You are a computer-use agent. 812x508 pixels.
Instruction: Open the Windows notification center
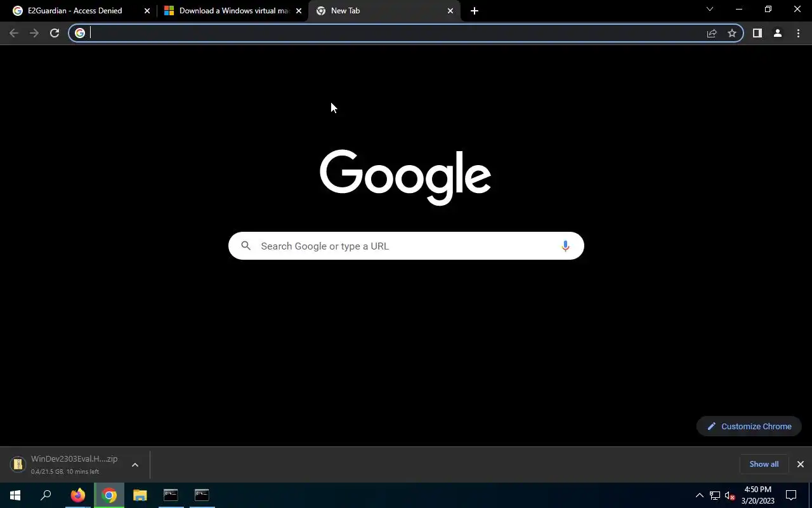(791, 495)
